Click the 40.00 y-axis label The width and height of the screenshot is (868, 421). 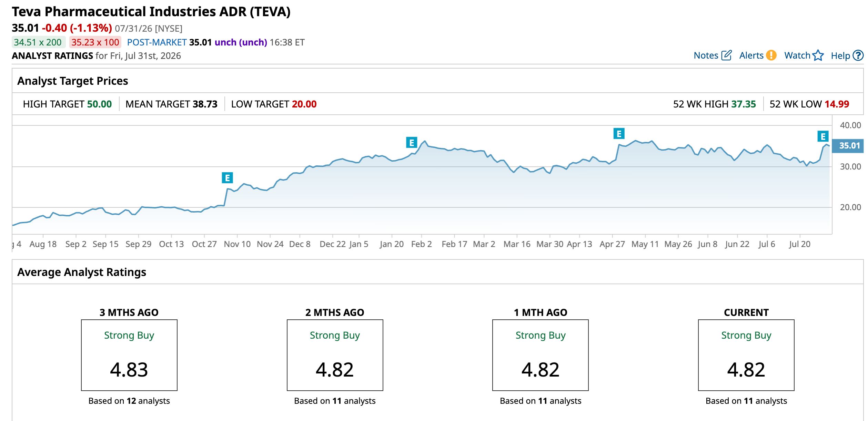point(850,125)
